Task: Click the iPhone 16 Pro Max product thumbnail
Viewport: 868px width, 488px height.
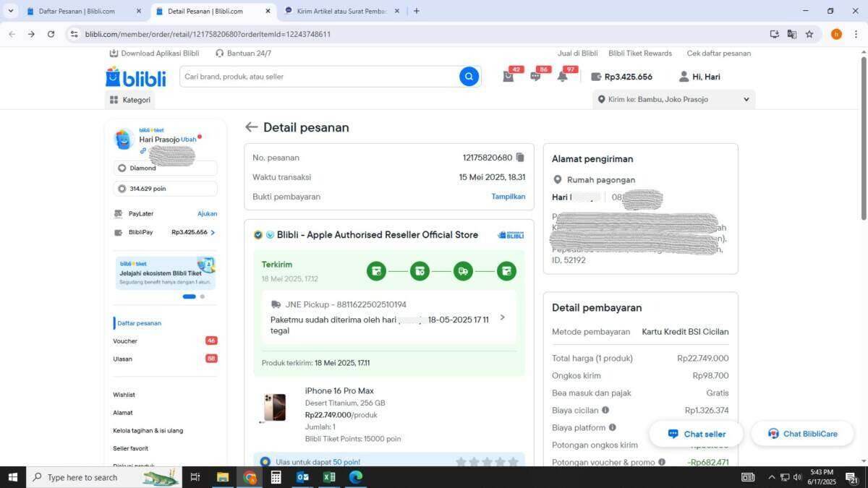Action: 274,408
